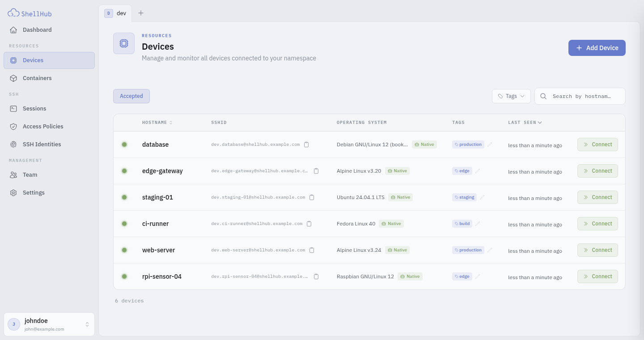This screenshot has width=644, height=340.
Task: Click the Dashboard home icon
Action: point(13,30)
